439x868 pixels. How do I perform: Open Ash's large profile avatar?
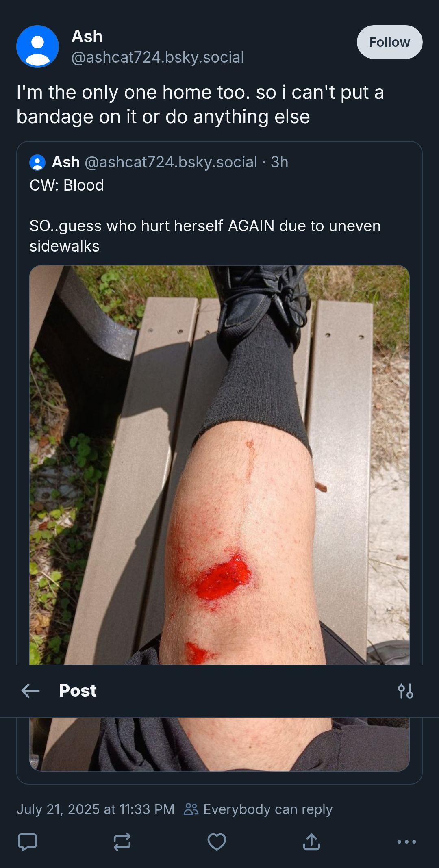tap(37, 46)
